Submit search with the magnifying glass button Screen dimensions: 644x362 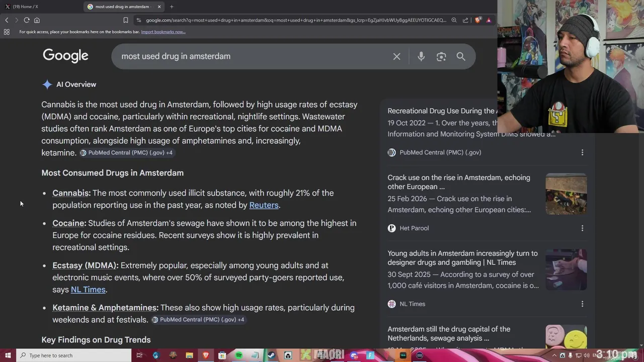click(461, 56)
